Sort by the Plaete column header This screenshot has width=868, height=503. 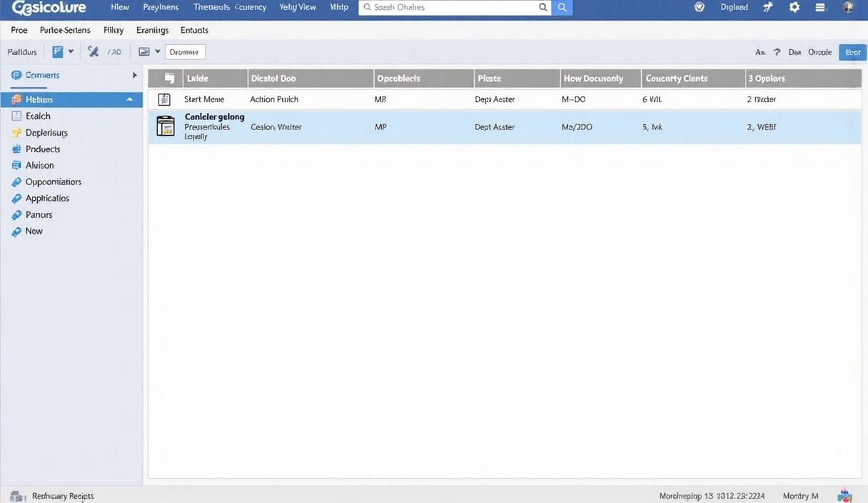point(518,79)
